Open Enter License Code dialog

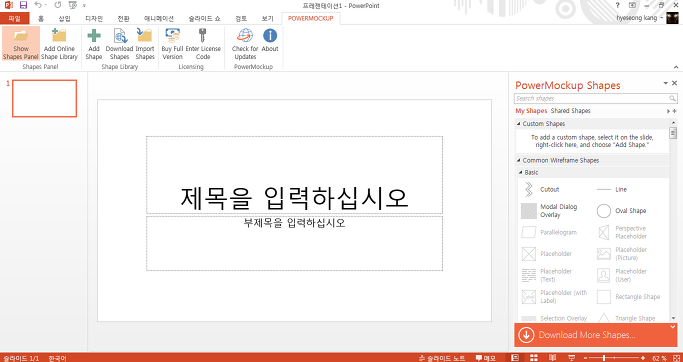[203, 44]
